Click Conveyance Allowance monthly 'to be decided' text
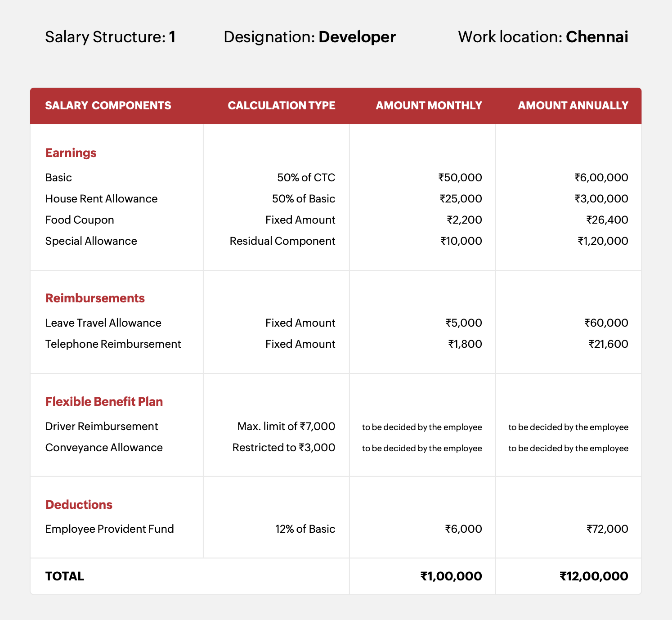This screenshot has height=620, width=672. click(422, 449)
